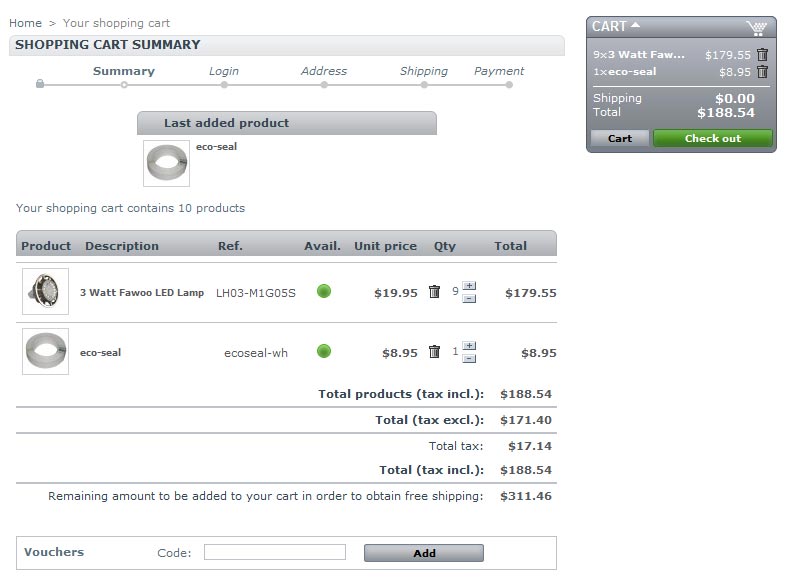Image resolution: width=800 pixels, height=580 pixels.
Task: Decrease eco-seal quantity with minus icon
Action: [469, 359]
